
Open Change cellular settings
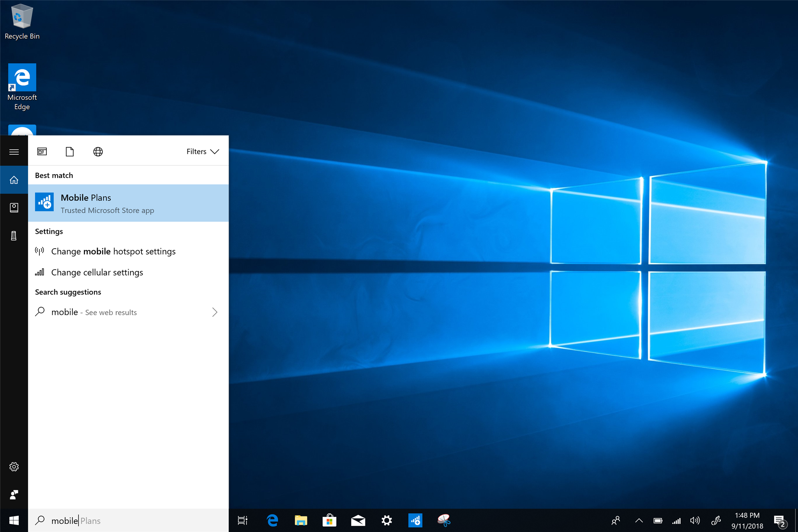click(128, 272)
